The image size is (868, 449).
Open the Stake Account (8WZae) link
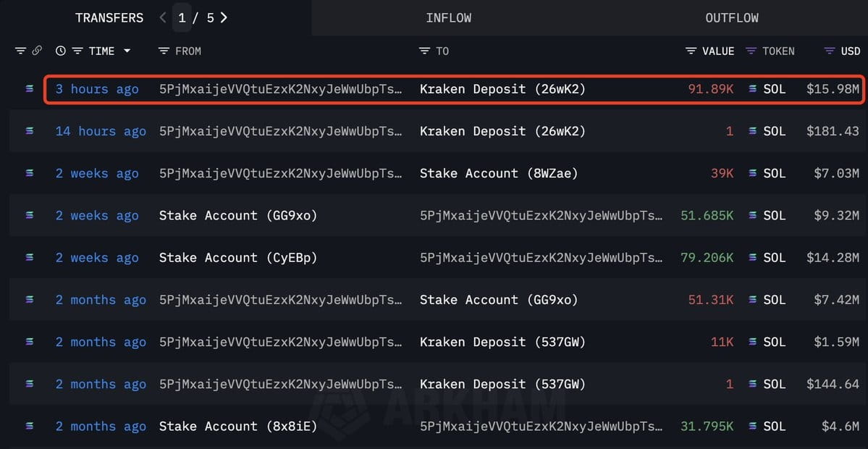point(499,173)
